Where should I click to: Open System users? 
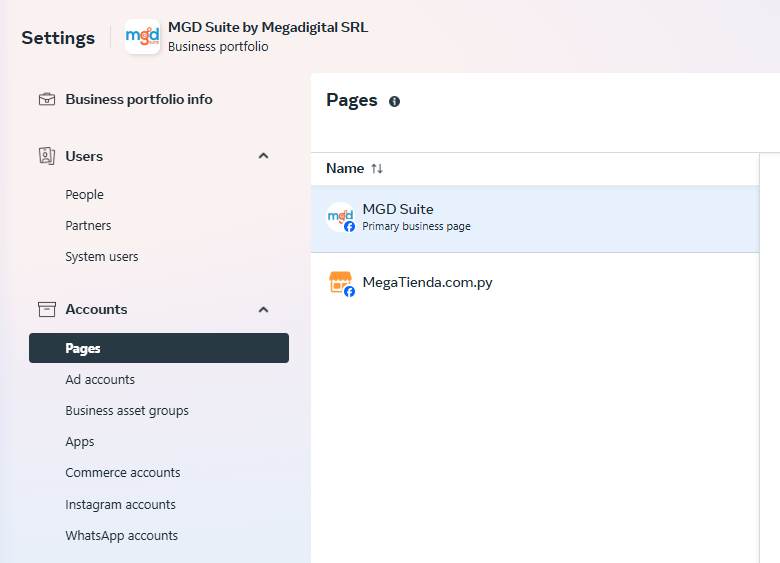point(102,257)
